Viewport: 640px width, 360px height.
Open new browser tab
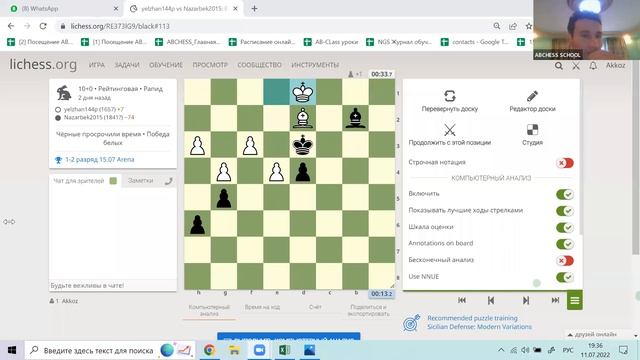click(254, 9)
